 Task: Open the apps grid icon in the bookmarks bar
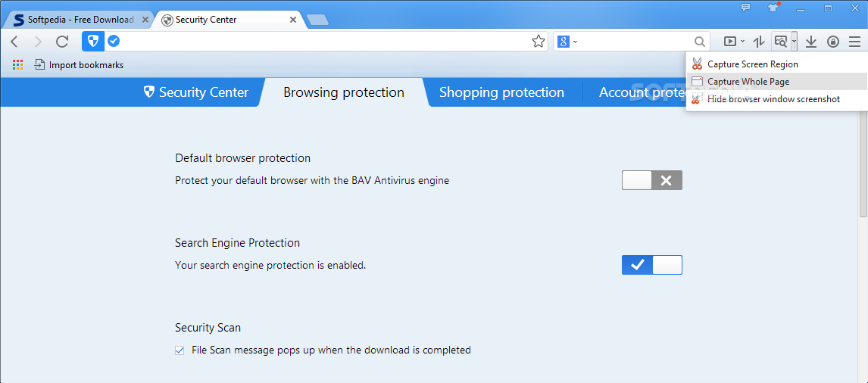pyautogui.click(x=17, y=65)
